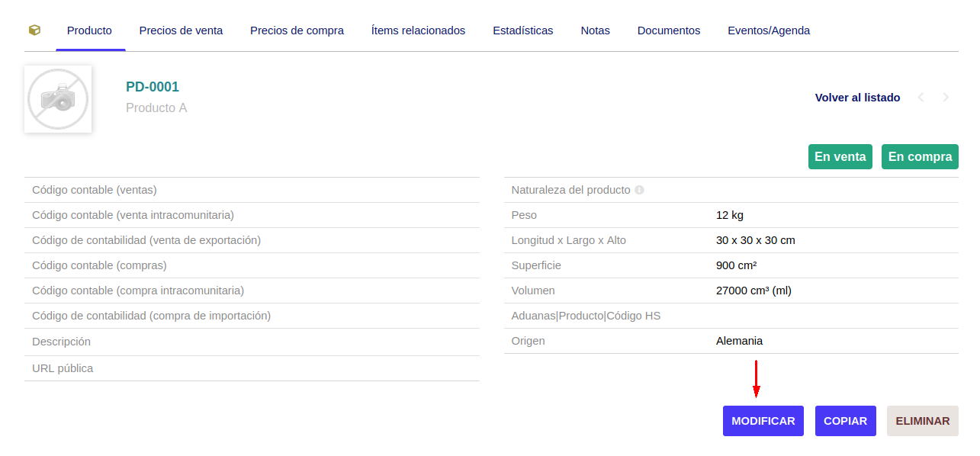
Task: Click the En venta status badge
Action: click(x=840, y=156)
